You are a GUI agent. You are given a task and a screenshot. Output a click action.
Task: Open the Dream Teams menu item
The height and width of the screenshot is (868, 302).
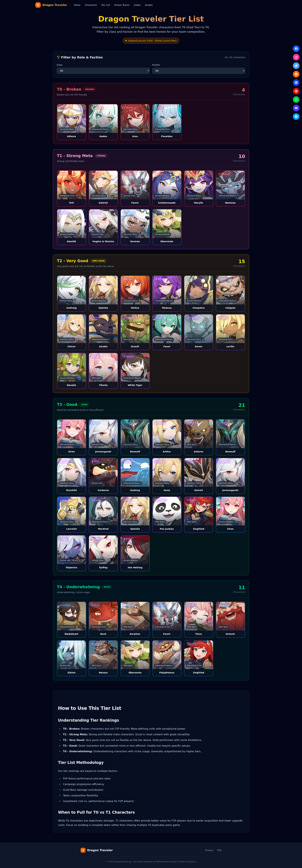[x=122, y=5]
